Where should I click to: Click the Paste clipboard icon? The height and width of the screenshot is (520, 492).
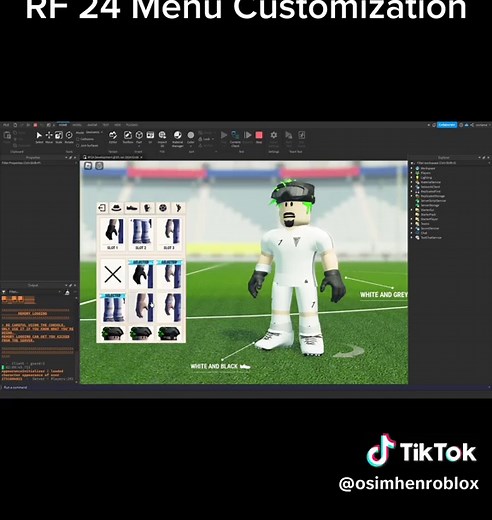click(7, 137)
